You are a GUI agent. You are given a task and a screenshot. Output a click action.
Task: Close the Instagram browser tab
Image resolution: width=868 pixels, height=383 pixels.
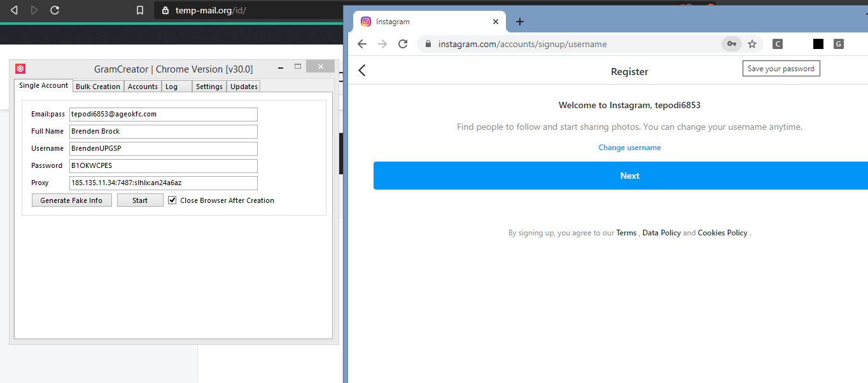(496, 22)
